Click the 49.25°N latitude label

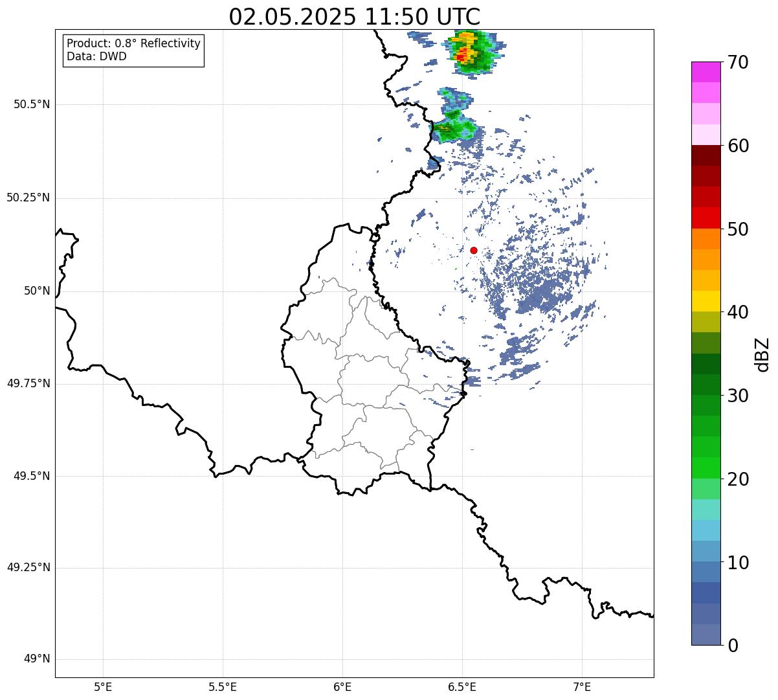tap(28, 567)
